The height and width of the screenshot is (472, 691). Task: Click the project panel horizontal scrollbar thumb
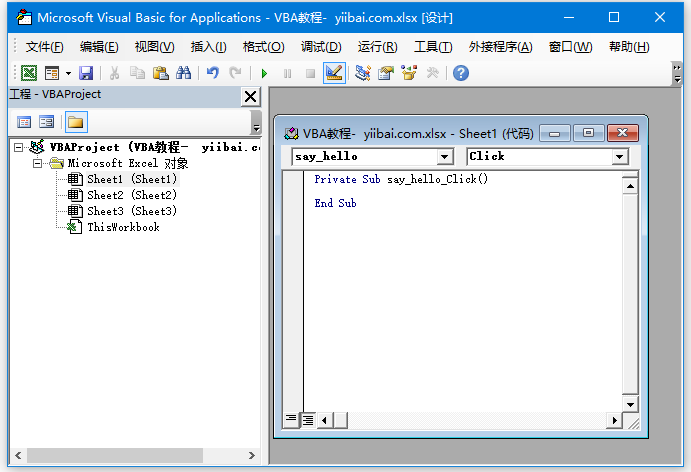115,455
